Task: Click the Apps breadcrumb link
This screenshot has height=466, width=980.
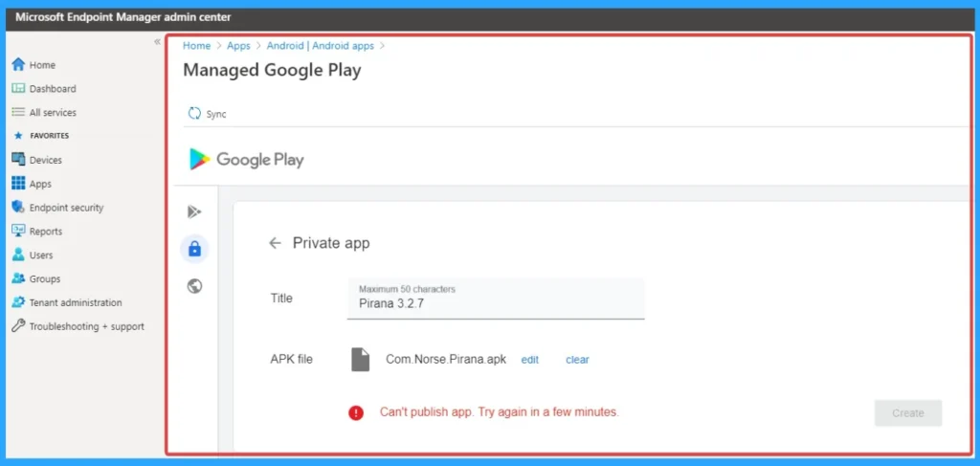Action: [238, 46]
